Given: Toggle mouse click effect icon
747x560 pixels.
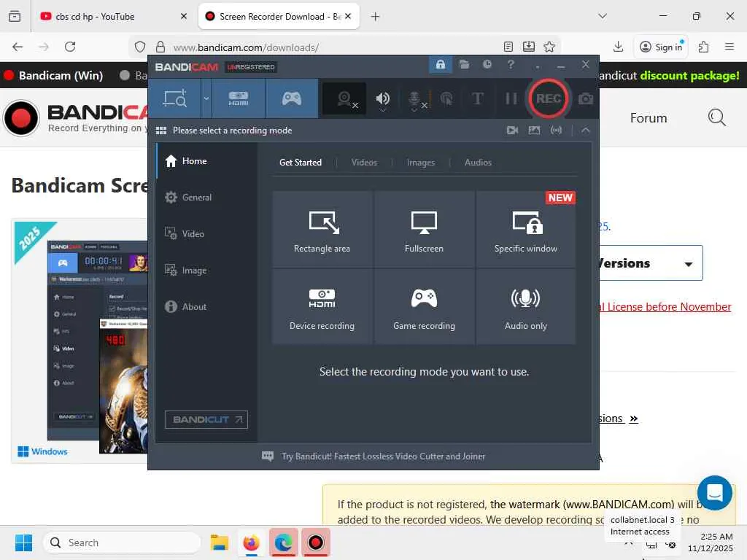Looking at the screenshot, I should 446,98.
